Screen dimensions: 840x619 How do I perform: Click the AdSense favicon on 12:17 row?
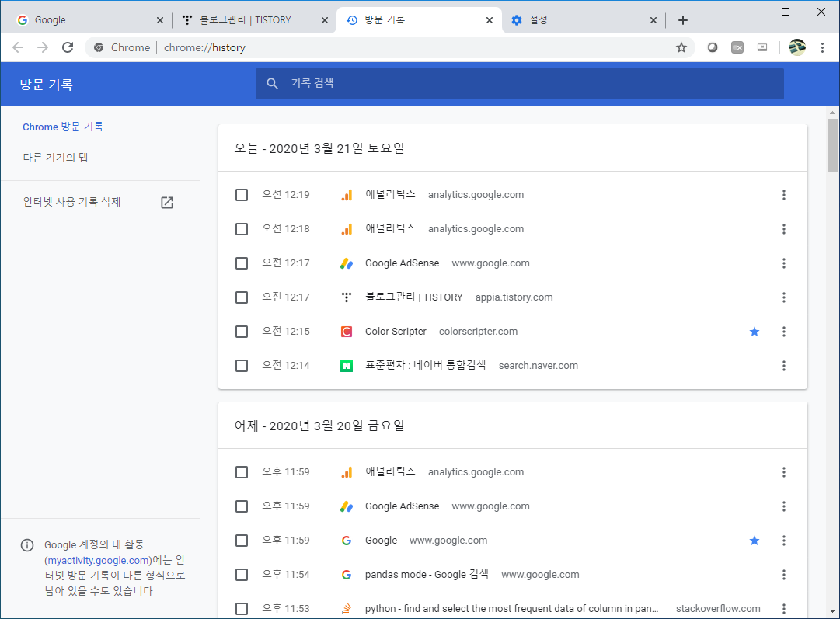pos(347,263)
